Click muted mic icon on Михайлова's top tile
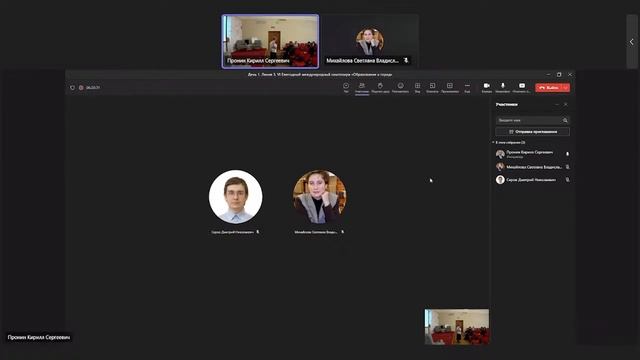This screenshot has width=640, height=360. pyautogui.click(x=406, y=60)
